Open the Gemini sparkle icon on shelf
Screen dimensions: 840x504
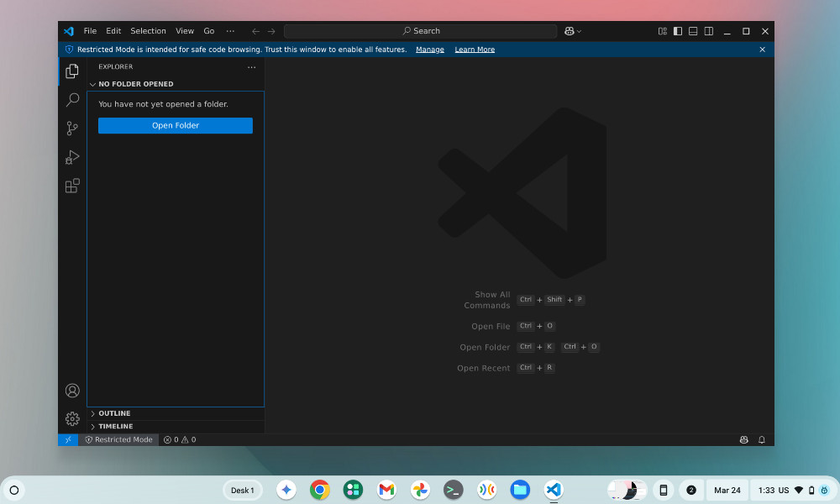point(286,490)
